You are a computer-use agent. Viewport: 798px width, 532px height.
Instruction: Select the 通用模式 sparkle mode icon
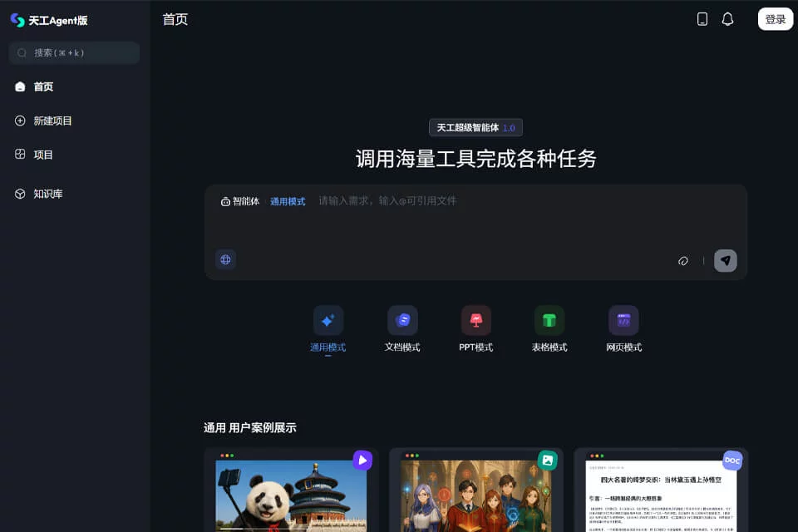click(328, 320)
